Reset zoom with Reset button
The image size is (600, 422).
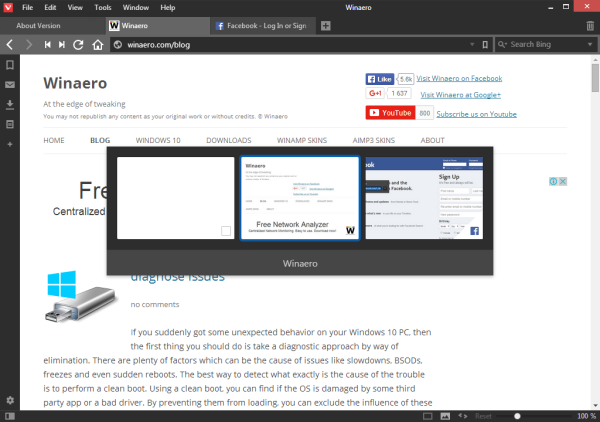483,416
